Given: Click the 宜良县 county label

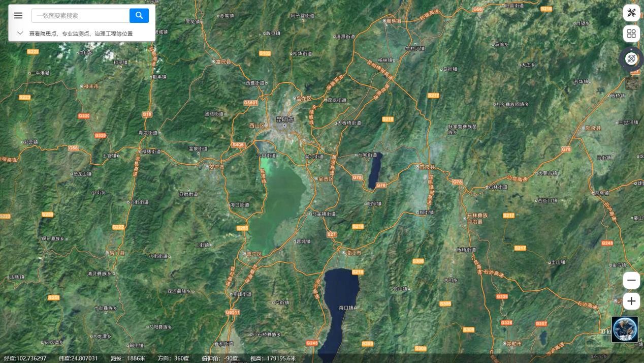Looking at the screenshot, I should click(427, 167).
